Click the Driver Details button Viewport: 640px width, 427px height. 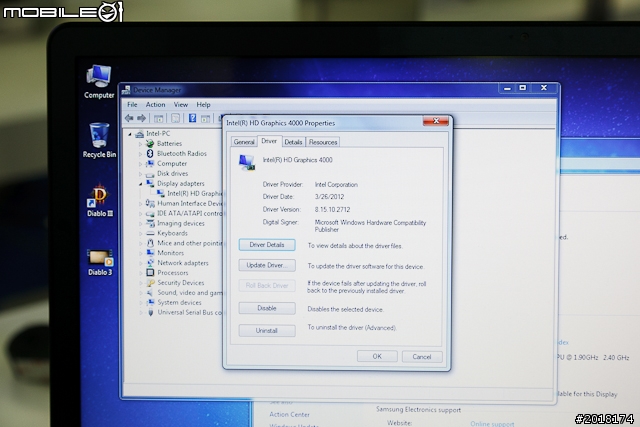point(267,245)
